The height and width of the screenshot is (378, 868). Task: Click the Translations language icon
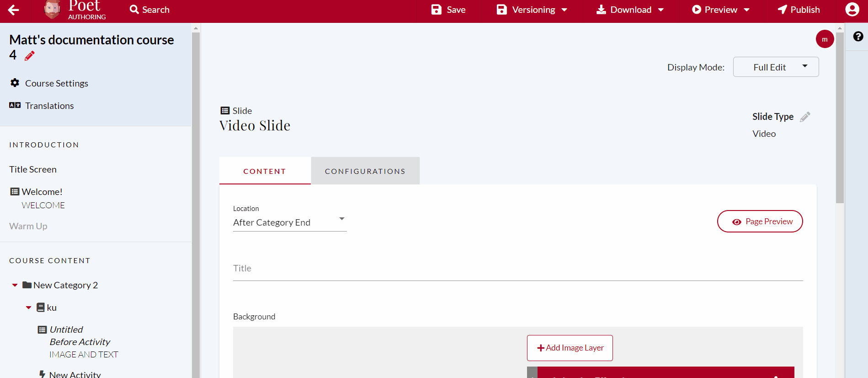click(x=15, y=105)
